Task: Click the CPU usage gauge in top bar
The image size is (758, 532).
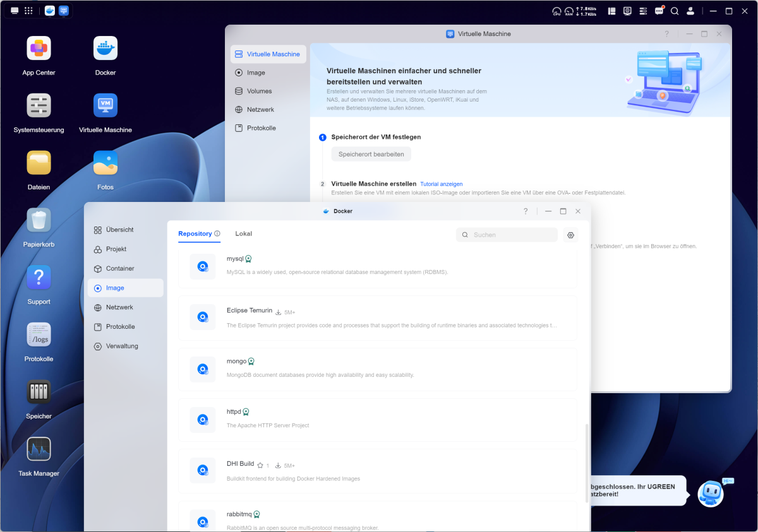Action: [x=556, y=11]
